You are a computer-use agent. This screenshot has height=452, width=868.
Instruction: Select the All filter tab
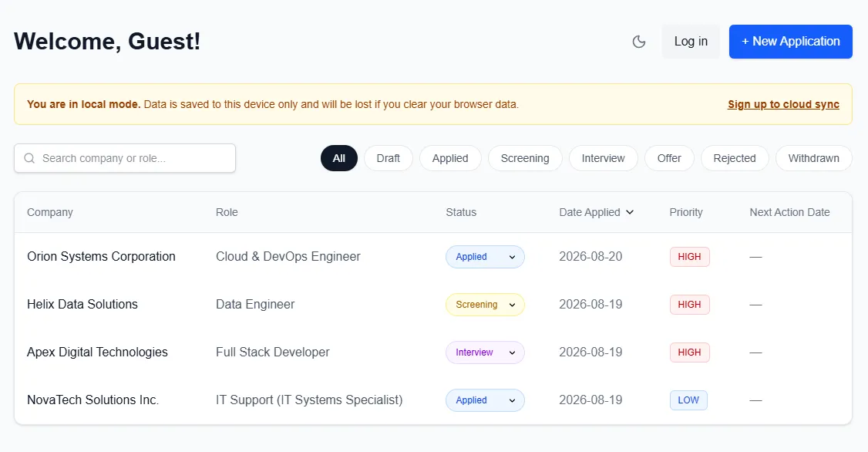click(338, 158)
